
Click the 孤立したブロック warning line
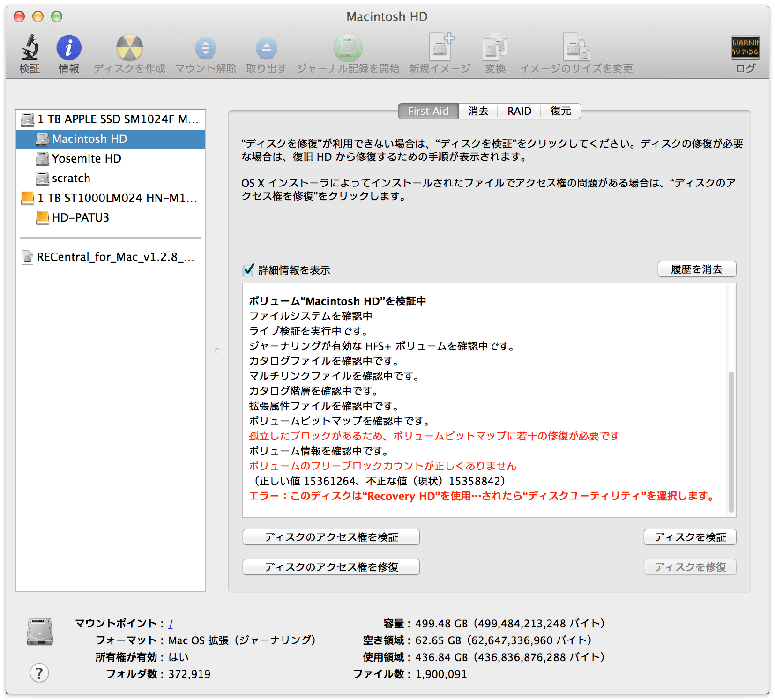pos(434,436)
